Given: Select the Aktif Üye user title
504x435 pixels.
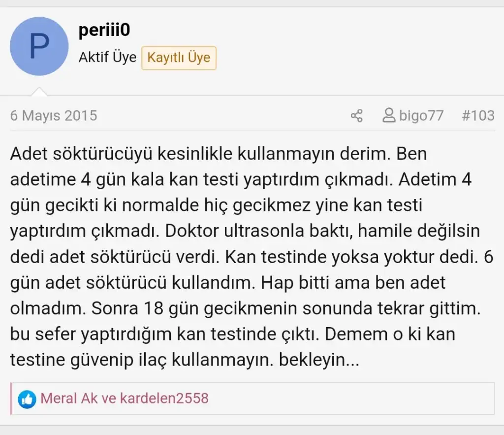Looking at the screenshot, I should (x=107, y=57).
